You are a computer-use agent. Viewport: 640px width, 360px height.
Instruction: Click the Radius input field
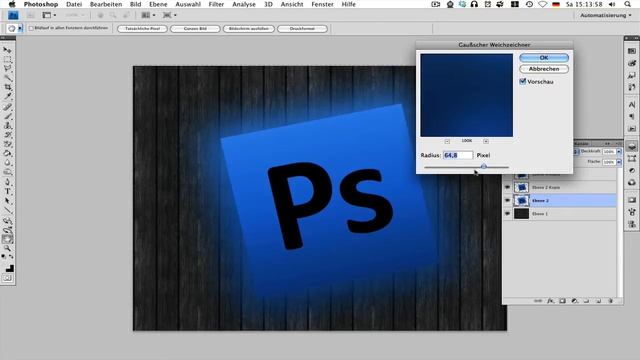pos(458,155)
